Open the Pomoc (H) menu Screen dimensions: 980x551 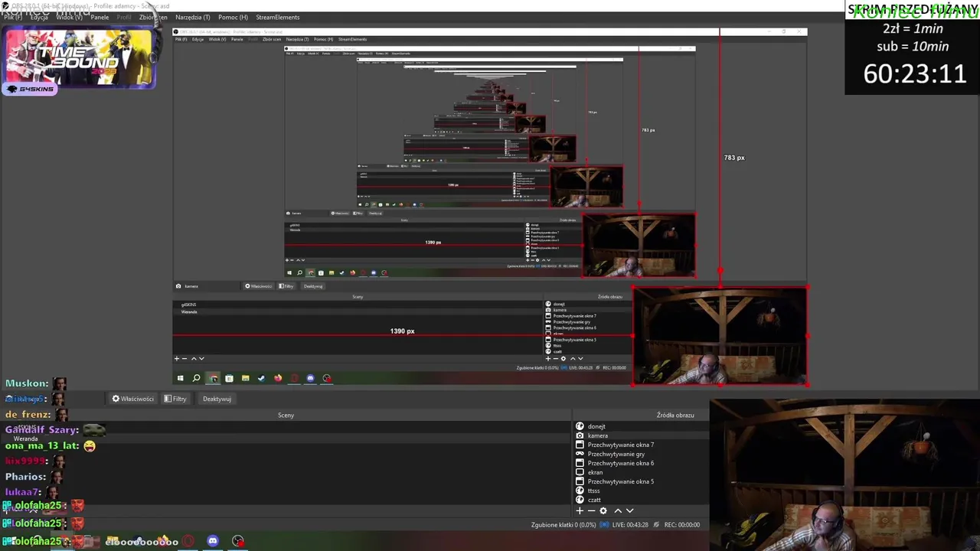tap(233, 17)
